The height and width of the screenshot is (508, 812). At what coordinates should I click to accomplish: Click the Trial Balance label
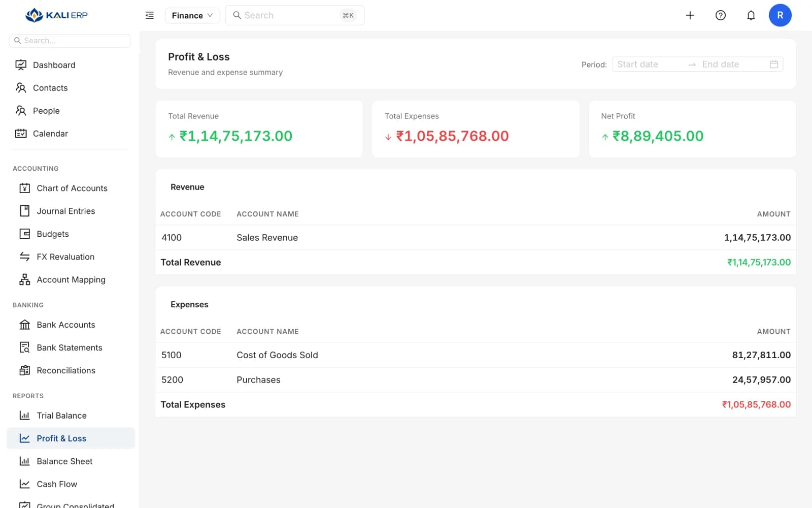(61, 416)
